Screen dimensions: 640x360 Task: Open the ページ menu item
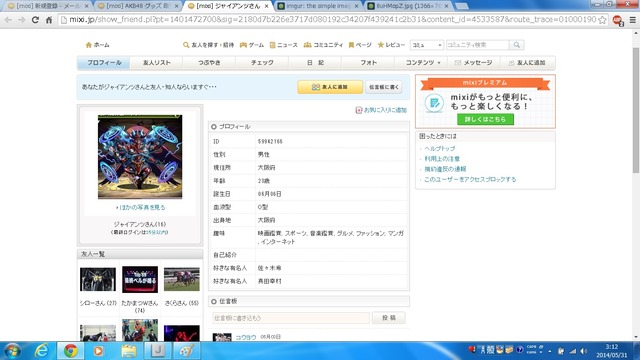(360, 45)
